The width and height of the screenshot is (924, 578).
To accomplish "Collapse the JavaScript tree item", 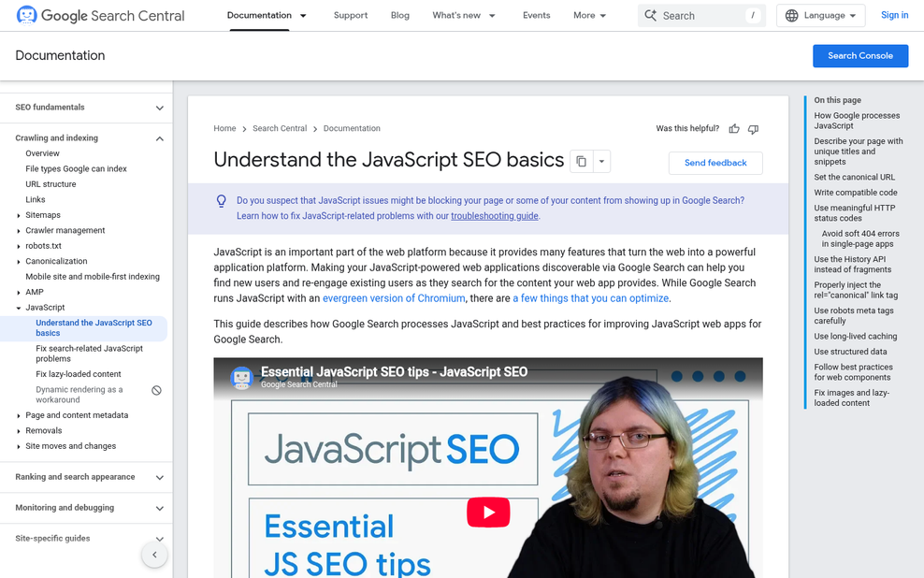I will pos(19,308).
